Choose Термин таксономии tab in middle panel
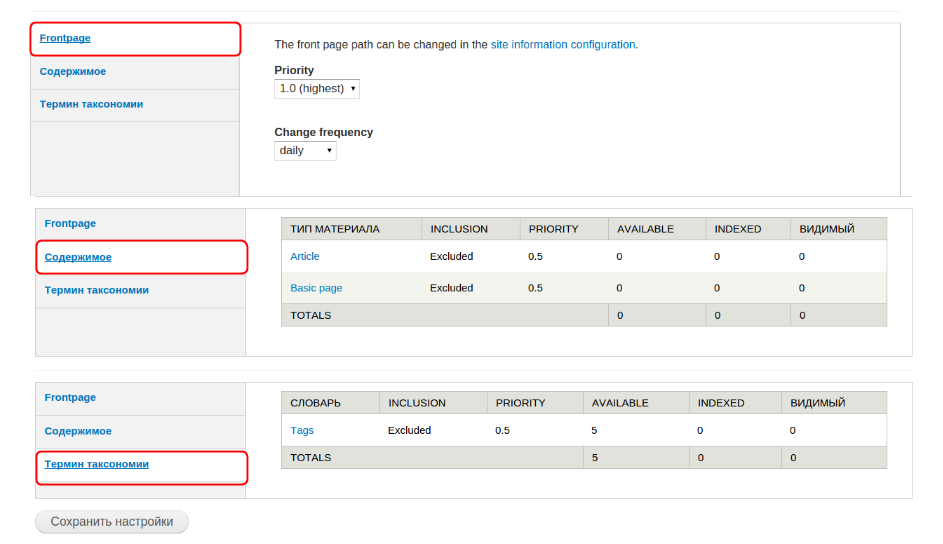The height and width of the screenshot is (544, 943). click(96, 290)
